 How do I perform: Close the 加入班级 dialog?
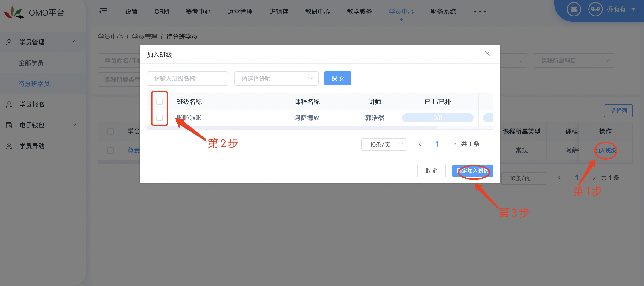(x=487, y=53)
